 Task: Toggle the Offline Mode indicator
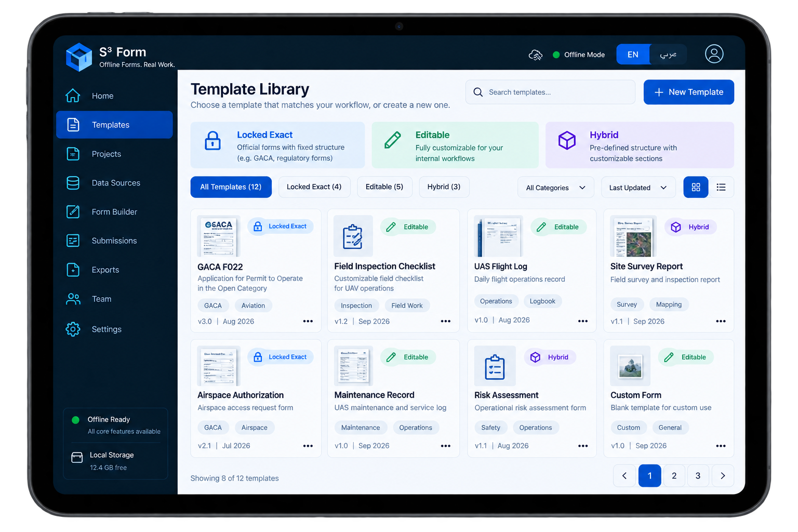point(579,55)
